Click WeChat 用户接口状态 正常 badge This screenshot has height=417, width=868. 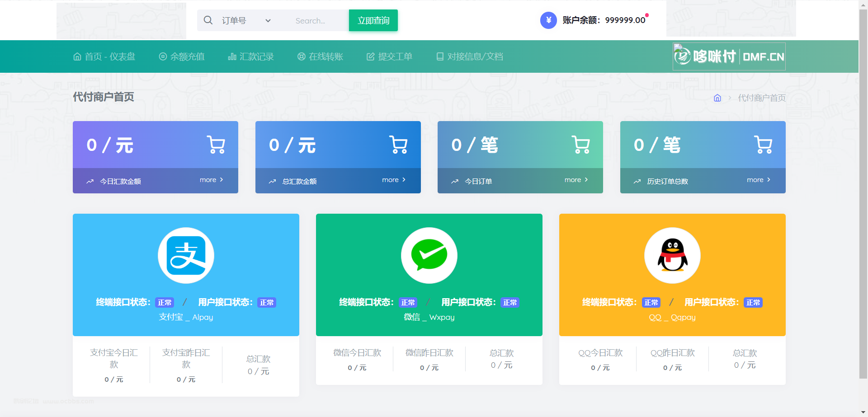[510, 302]
